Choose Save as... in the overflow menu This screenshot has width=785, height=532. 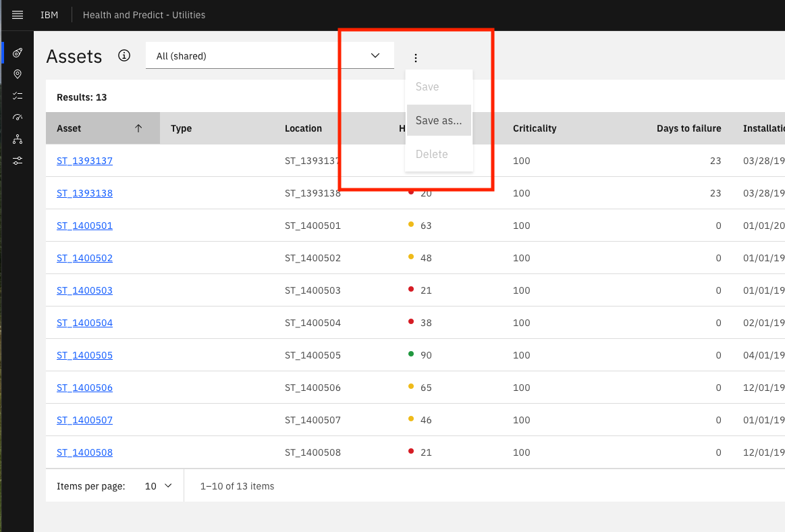point(439,120)
